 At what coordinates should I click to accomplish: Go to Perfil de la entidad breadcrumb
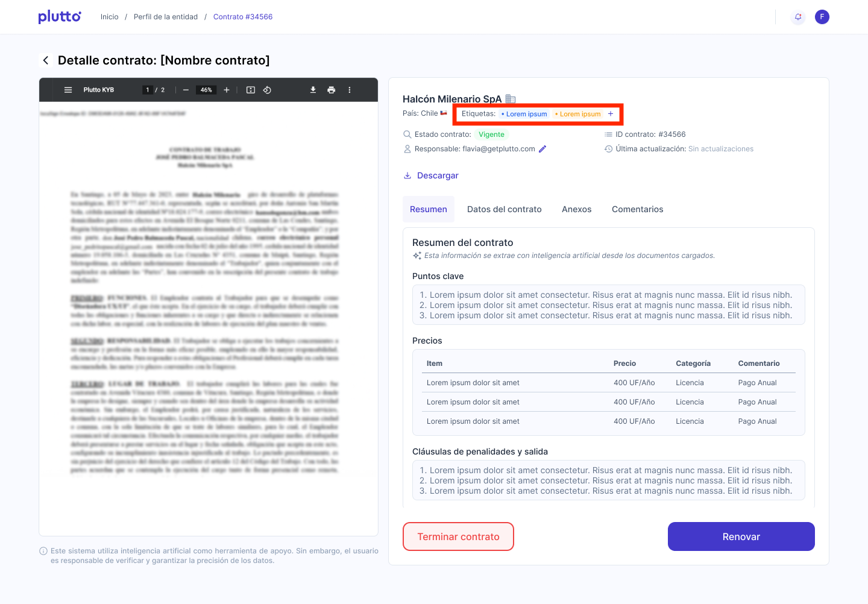[x=166, y=17]
